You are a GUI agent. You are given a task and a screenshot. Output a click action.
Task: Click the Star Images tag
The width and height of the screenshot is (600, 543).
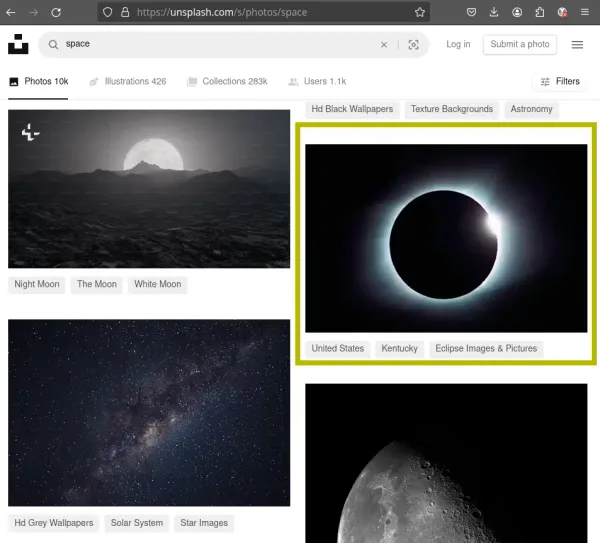click(x=204, y=523)
